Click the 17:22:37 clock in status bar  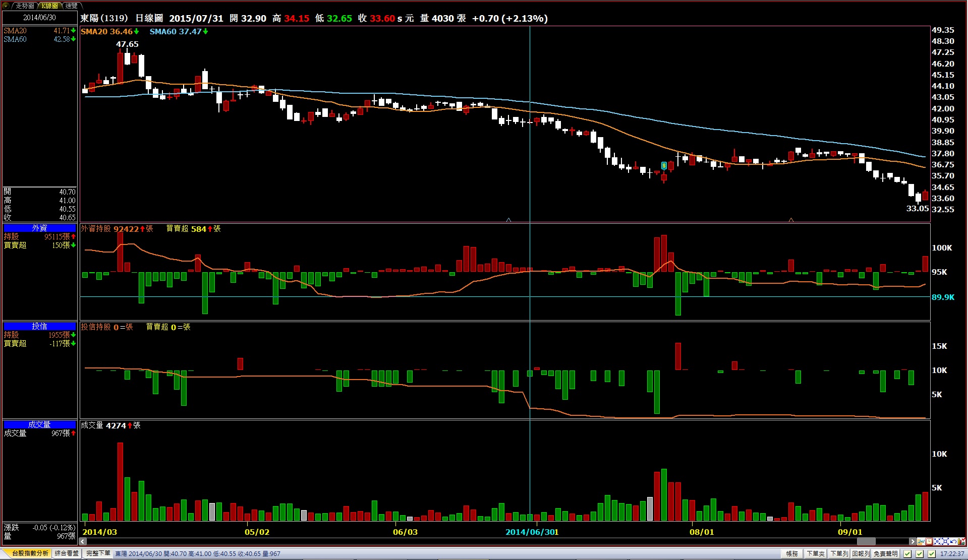click(952, 553)
